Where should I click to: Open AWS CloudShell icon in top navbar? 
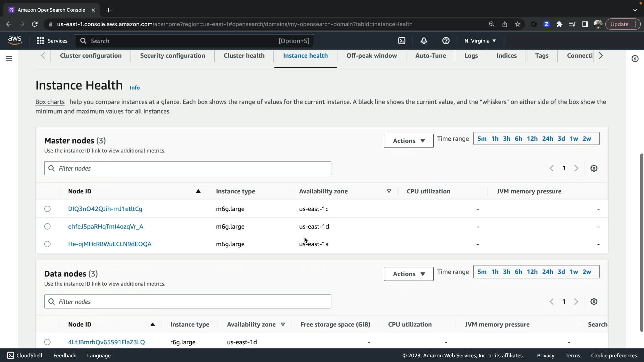tap(401, 41)
